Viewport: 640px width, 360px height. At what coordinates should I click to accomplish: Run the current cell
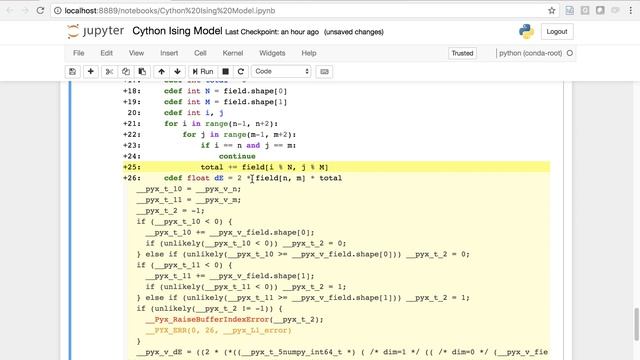(203, 71)
